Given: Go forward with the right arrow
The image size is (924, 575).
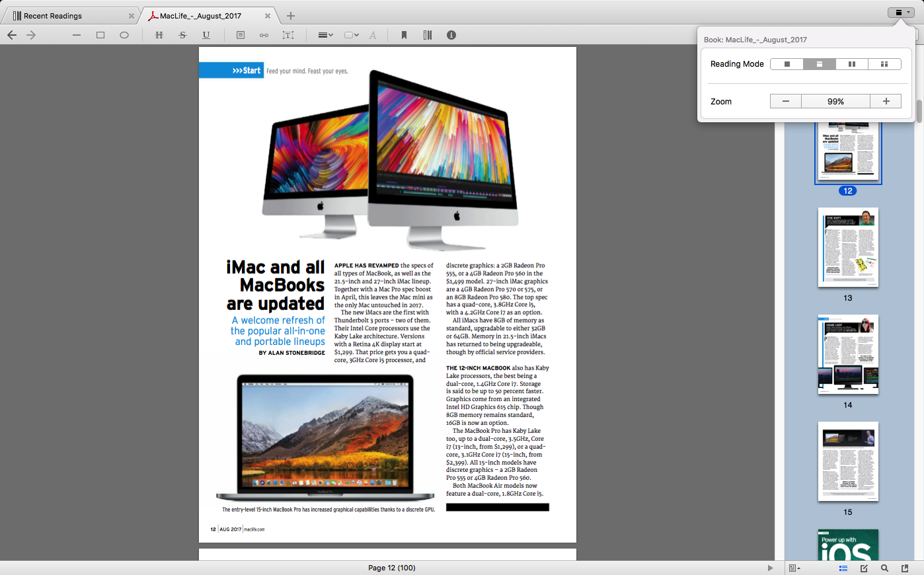Looking at the screenshot, I should point(31,35).
